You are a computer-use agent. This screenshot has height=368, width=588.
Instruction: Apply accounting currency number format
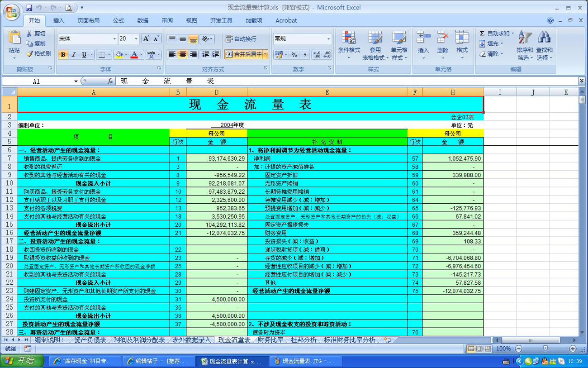[279, 55]
